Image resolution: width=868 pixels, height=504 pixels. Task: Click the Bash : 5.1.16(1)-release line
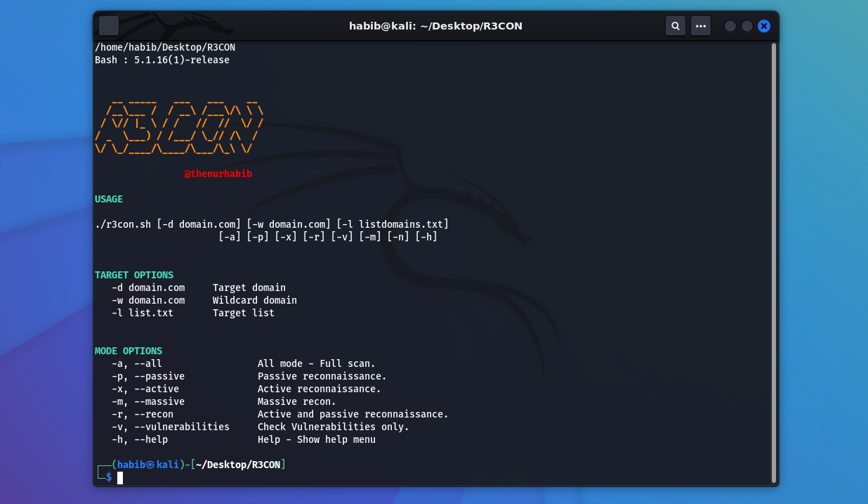click(162, 60)
